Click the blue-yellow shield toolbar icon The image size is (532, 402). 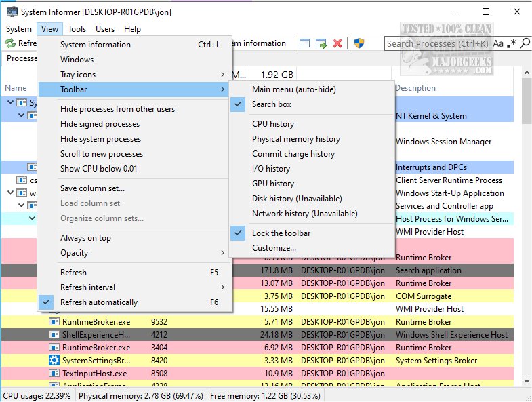pos(360,43)
